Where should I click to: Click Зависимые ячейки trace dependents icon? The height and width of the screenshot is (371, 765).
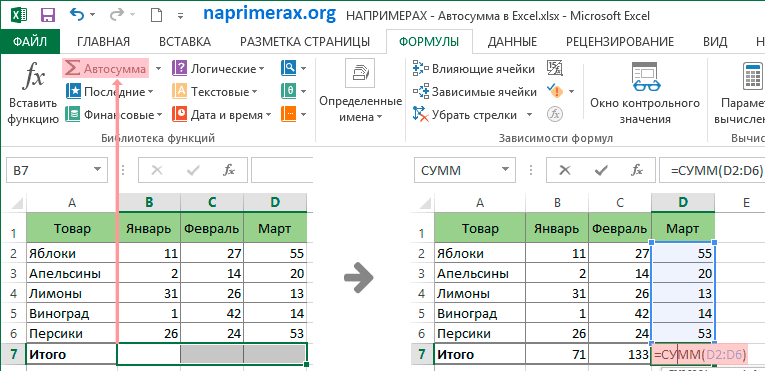point(421,91)
